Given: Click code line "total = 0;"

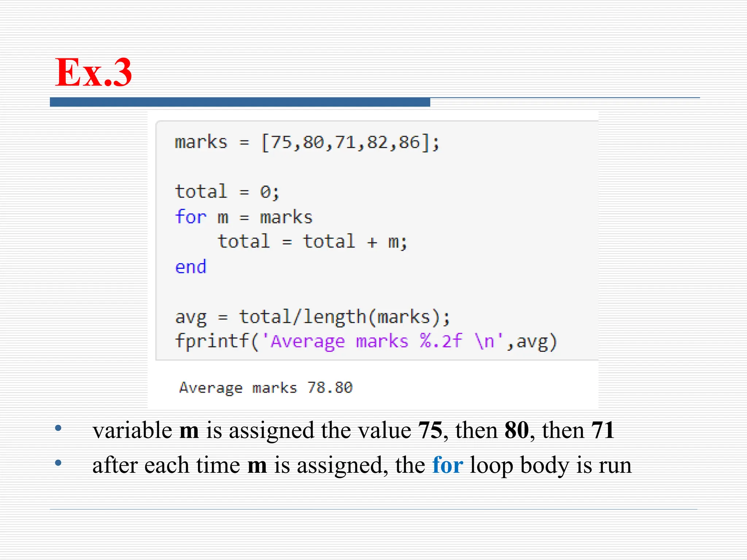Looking at the screenshot, I should (227, 192).
